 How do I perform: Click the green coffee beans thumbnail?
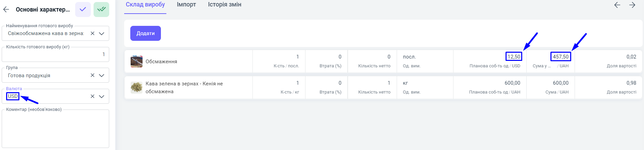(x=136, y=87)
